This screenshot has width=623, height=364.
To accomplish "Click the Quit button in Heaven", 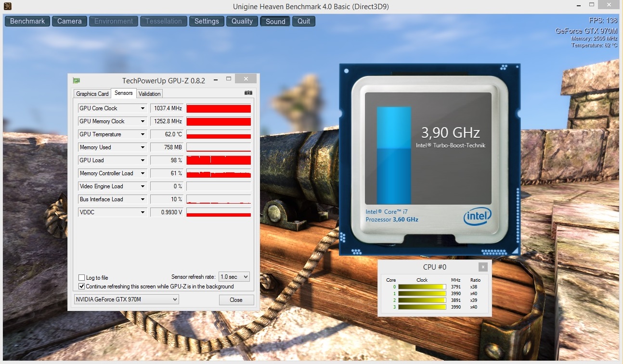I will point(304,21).
